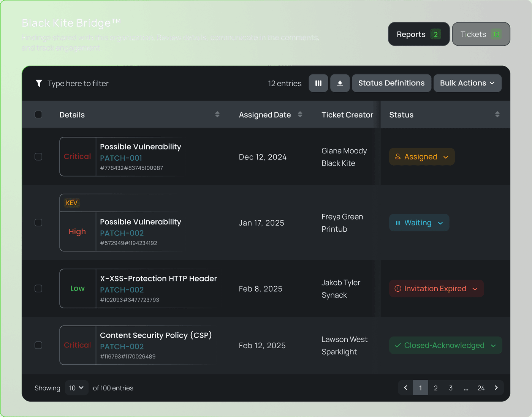Click the column layout icon button
Viewport: 532px width, 417px height.
318,83
